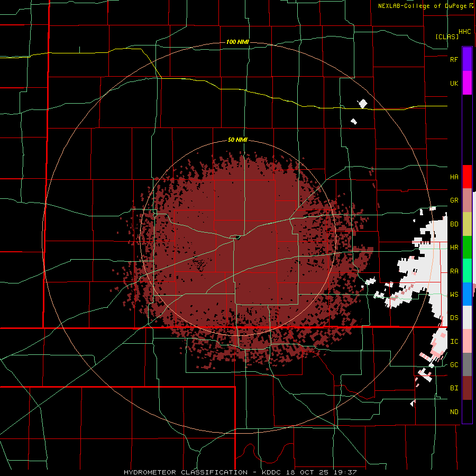Click the NEXLAB-College of DuPage title text
Viewport: 476px width, 476px height.
pyautogui.click(x=422, y=6)
